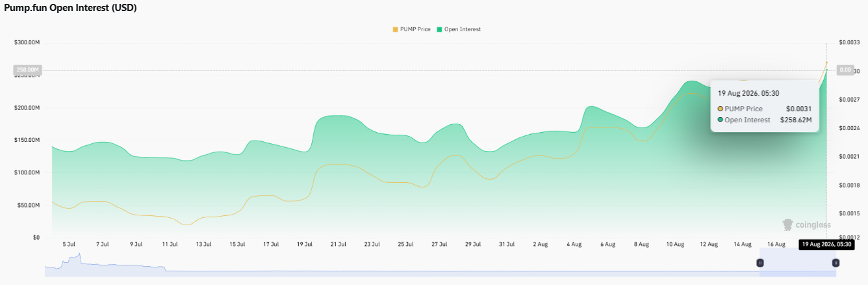
Task: Click the 31 Jul date label
Action: [x=507, y=245]
